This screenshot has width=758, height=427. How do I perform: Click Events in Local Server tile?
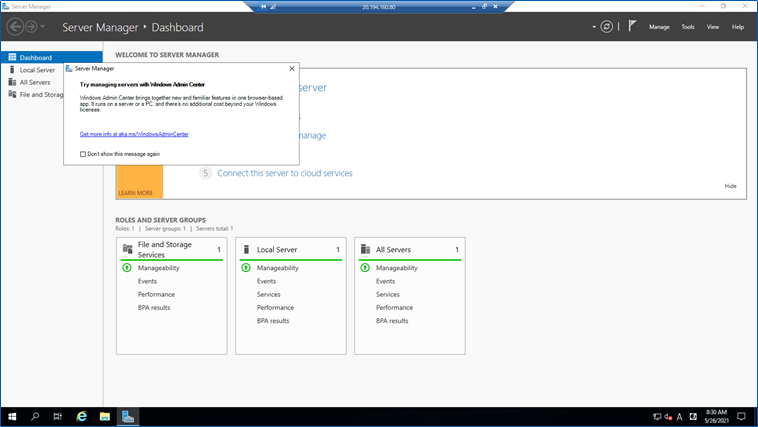pyautogui.click(x=266, y=281)
